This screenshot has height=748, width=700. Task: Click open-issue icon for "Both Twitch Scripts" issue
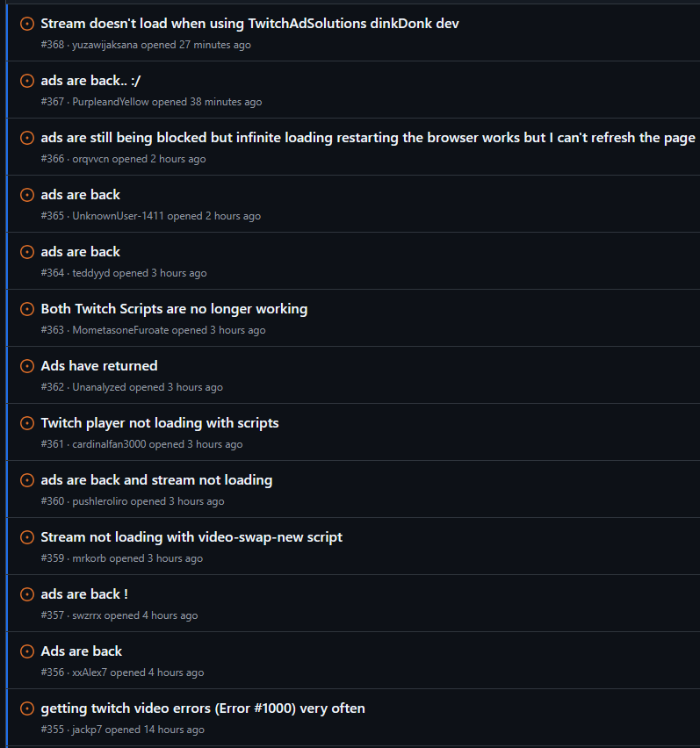point(27,309)
